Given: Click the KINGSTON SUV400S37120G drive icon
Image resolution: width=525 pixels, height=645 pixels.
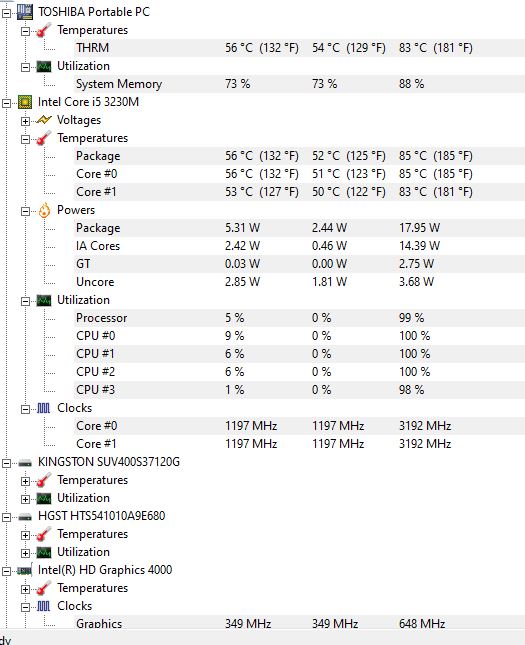Looking at the screenshot, I should tap(25, 463).
